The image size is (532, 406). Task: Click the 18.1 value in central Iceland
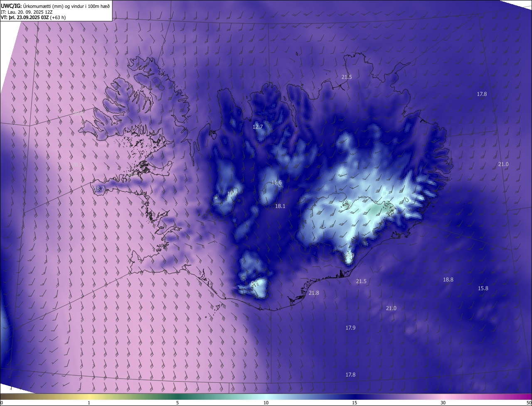click(280, 206)
